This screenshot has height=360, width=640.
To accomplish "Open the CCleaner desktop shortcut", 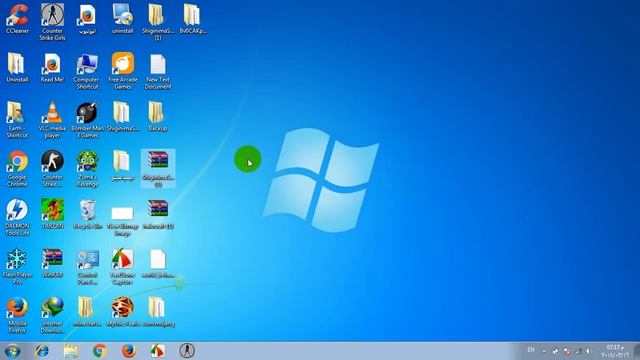I will [x=17, y=18].
